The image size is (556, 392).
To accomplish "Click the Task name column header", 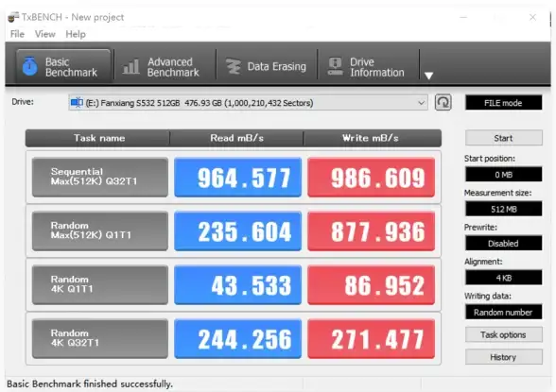I will point(98,138).
